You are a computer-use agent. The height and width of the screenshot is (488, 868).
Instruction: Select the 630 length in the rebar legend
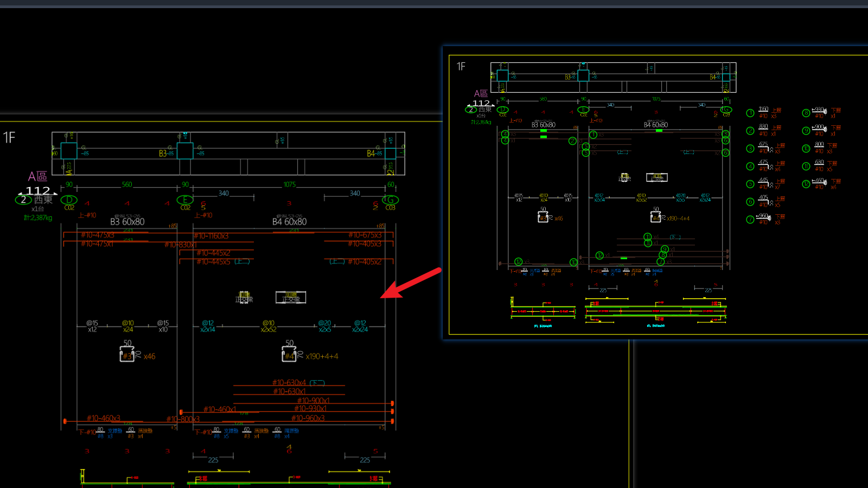[819, 162]
